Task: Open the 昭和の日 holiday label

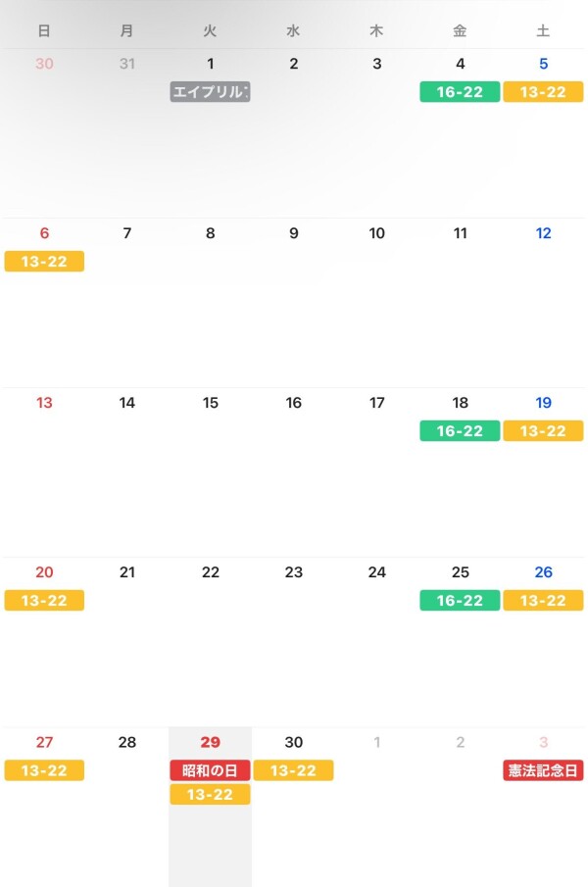Action: 210,770
